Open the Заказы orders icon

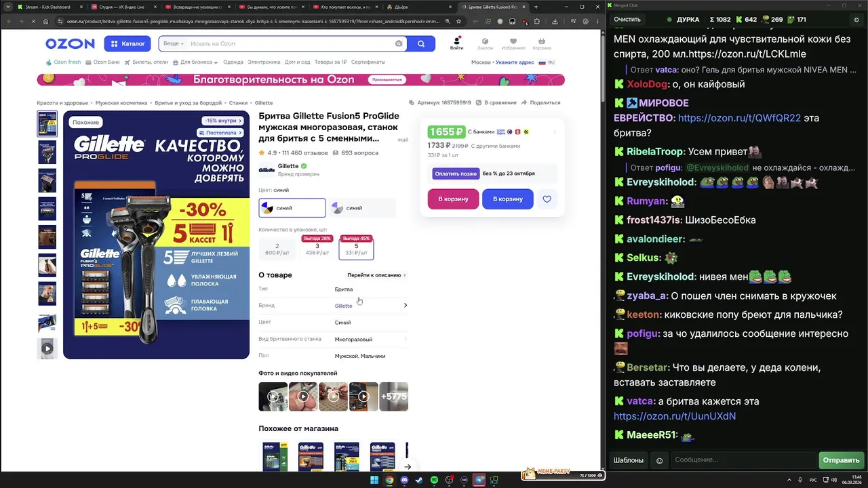tap(485, 43)
